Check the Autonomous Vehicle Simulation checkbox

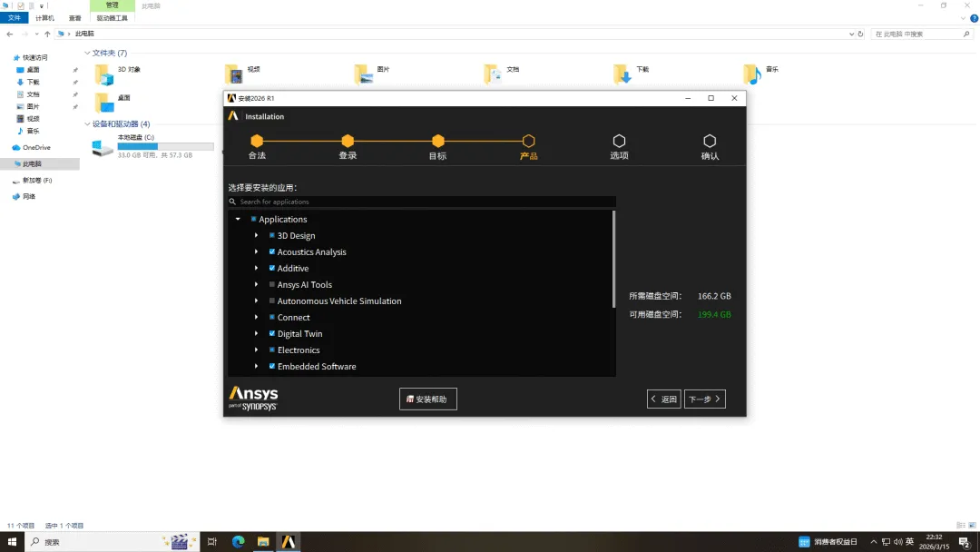tap(272, 301)
